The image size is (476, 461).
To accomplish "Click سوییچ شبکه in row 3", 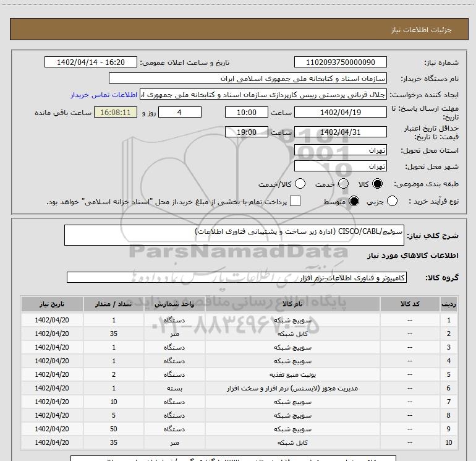I will pyautogui.click(x=292, y=348).
